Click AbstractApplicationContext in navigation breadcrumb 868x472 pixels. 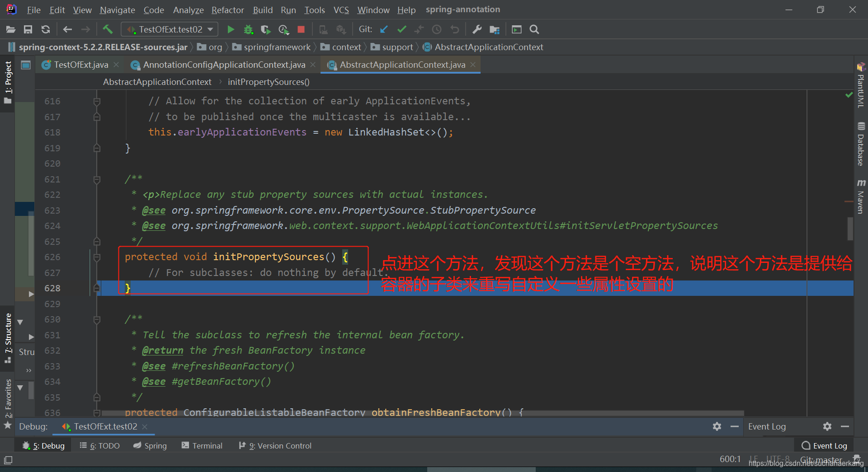pos(483,47)
